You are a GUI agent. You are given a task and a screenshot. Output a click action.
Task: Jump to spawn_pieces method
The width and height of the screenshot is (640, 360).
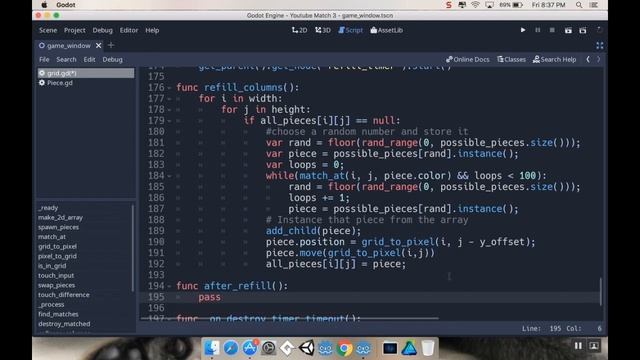(58, 227)
